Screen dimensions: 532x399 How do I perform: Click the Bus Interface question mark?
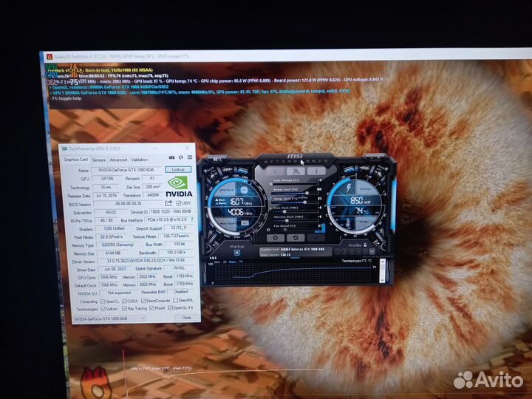pos(191,219)
